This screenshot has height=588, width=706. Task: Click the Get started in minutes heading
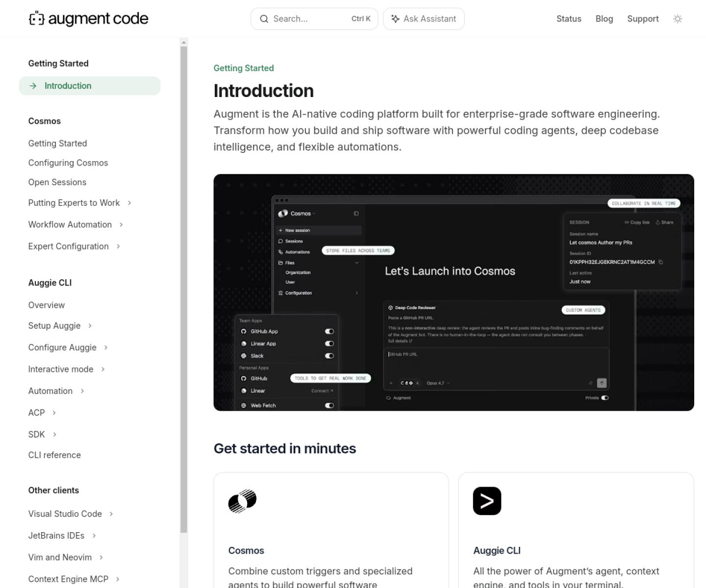(x=285, y=448)
